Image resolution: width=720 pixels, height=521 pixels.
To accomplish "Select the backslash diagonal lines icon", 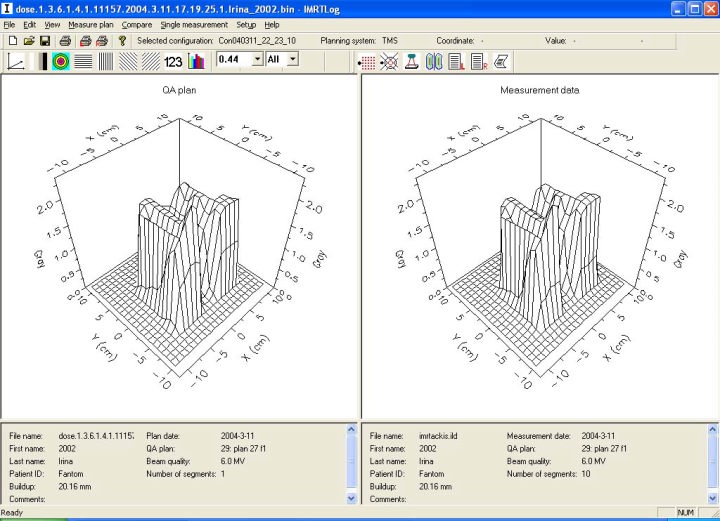I will coord(128,61).
